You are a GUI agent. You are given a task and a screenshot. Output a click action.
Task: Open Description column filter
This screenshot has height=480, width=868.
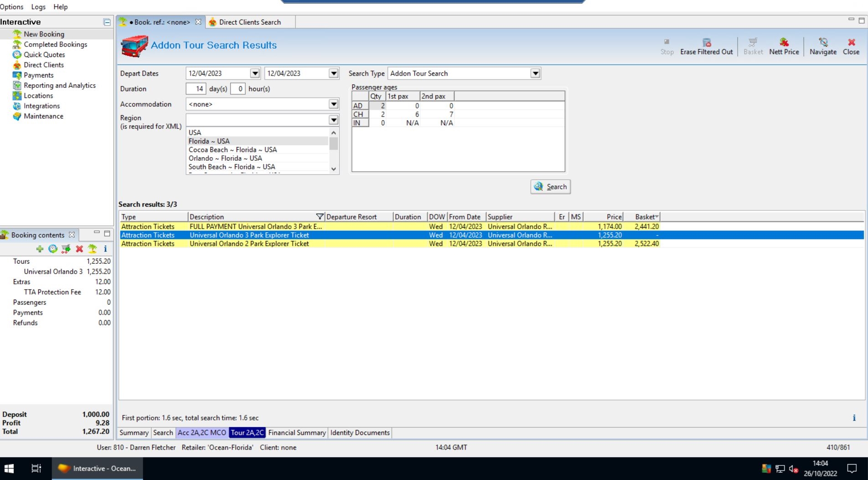pos(320,217)
